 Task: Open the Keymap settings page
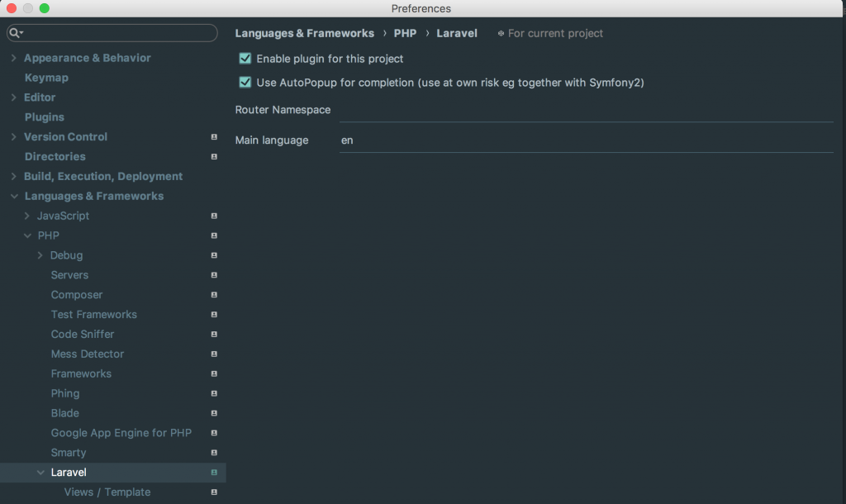[x=46, y=78]
